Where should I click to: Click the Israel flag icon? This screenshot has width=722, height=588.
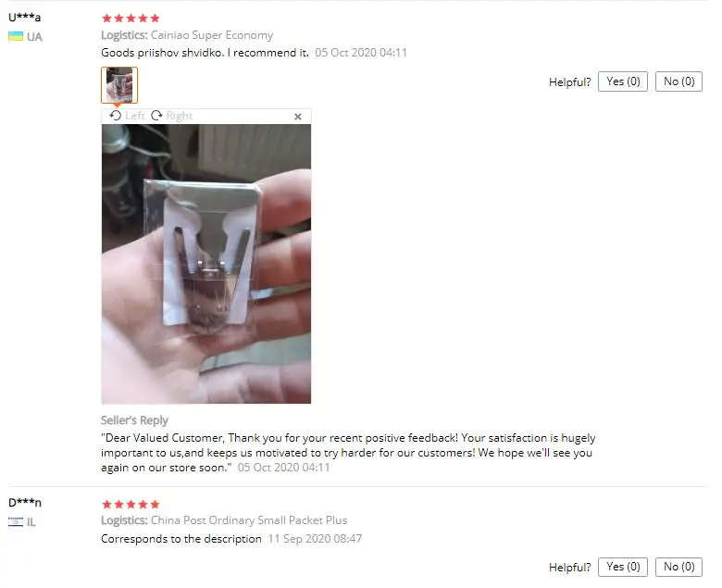pyautogui.click(x=16, y=521)
